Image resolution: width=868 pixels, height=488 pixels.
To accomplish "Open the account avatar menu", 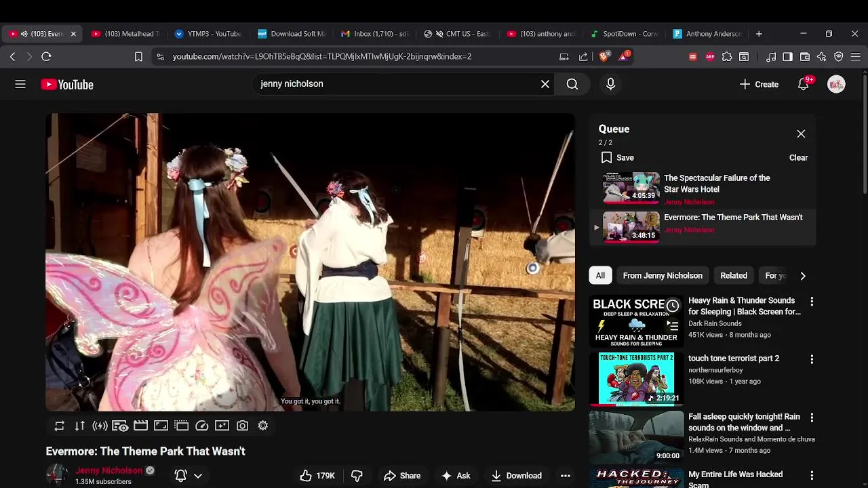I will 836,84.
